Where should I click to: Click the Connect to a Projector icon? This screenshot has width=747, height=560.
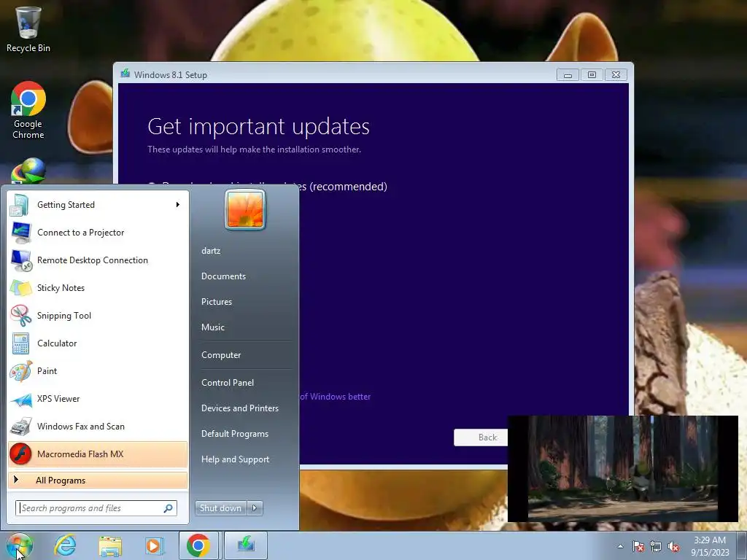coord(21,233)
